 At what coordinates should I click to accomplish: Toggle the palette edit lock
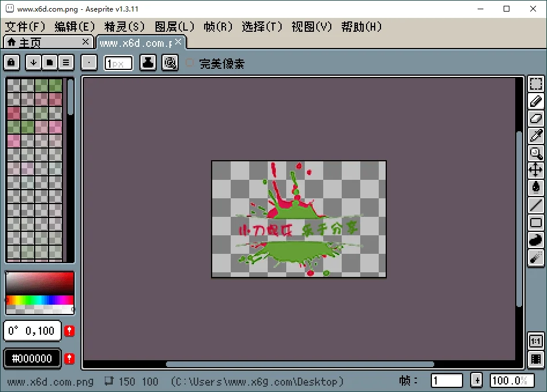[x=11, y=62]
